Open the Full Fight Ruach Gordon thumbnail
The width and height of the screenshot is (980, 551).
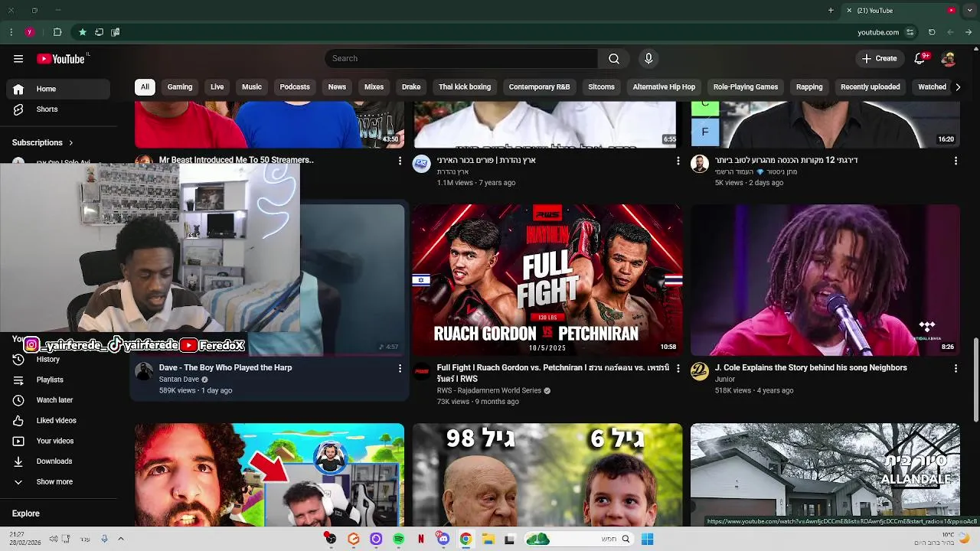[547, 280]
